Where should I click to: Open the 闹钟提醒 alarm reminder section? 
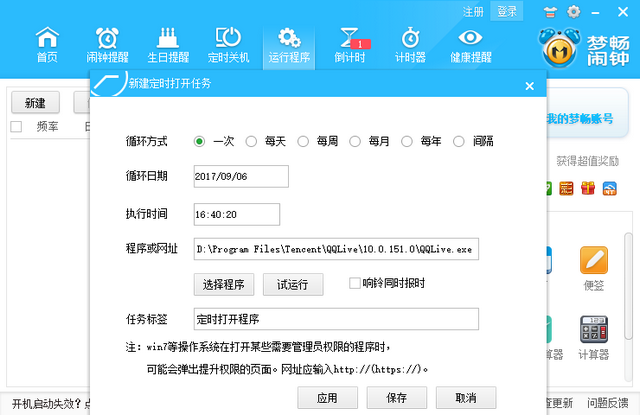(x=107, y=44)
